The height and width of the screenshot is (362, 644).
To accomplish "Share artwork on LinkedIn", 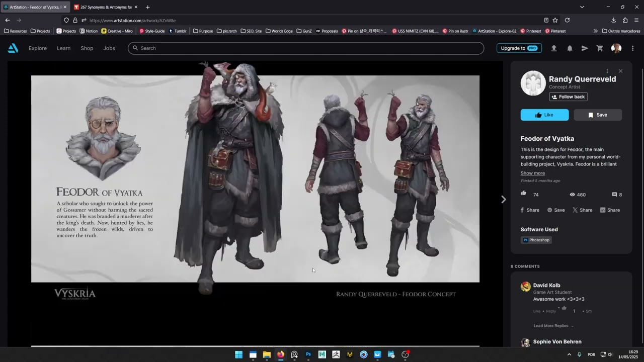I will tap(610, 210).
